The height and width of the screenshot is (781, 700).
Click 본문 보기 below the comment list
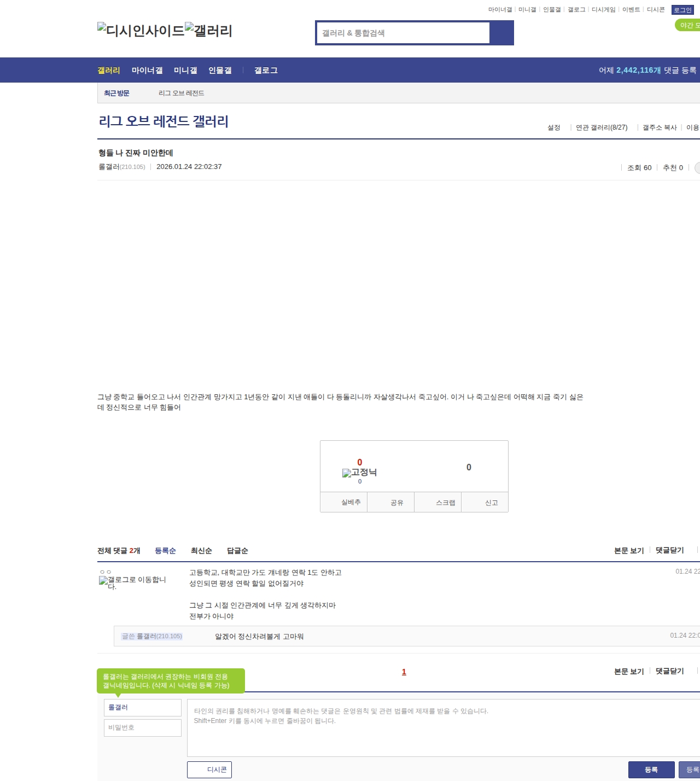point(629,671)
